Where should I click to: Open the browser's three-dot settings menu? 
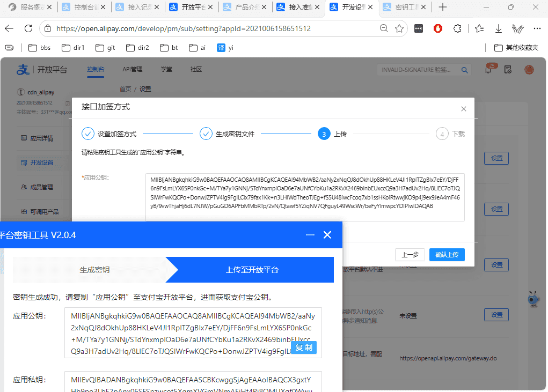537,28
